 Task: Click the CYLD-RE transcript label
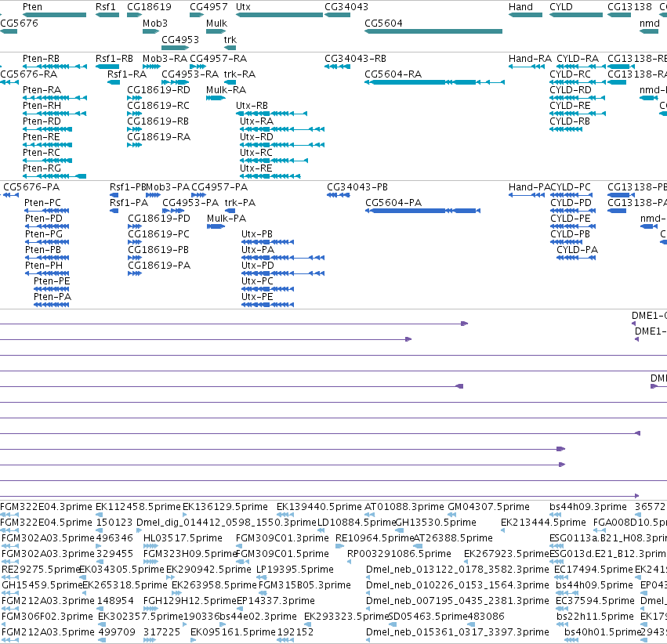(570, 106)
